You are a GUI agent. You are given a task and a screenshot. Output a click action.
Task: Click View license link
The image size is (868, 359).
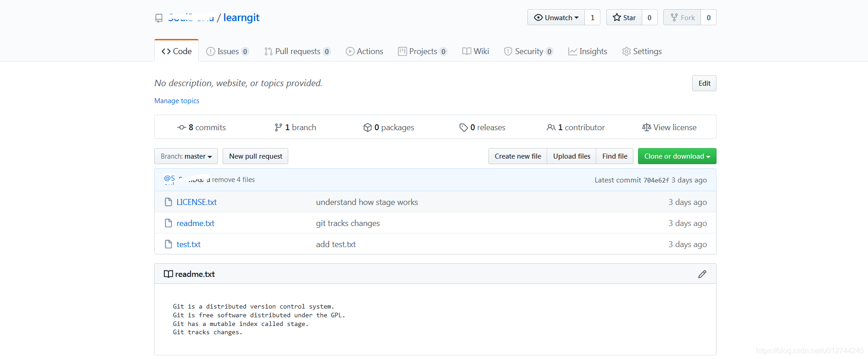[669, 127]
